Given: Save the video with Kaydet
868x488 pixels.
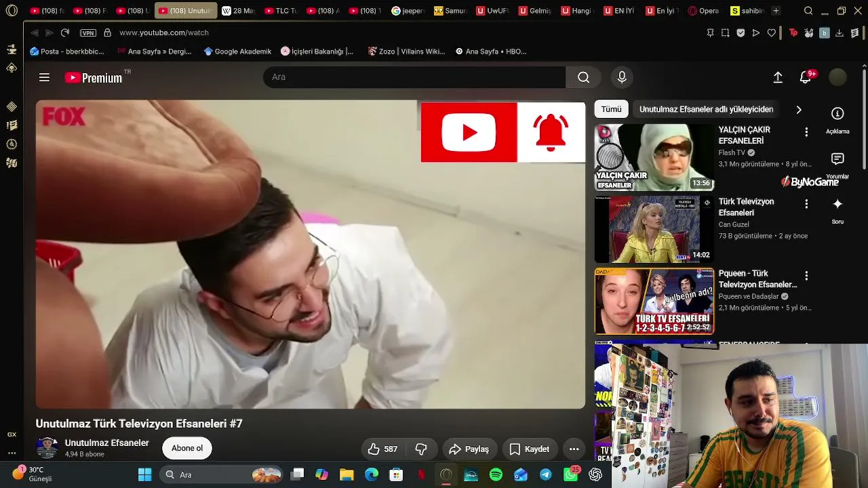Looking at the screenshot, I should tap(529, 449).
